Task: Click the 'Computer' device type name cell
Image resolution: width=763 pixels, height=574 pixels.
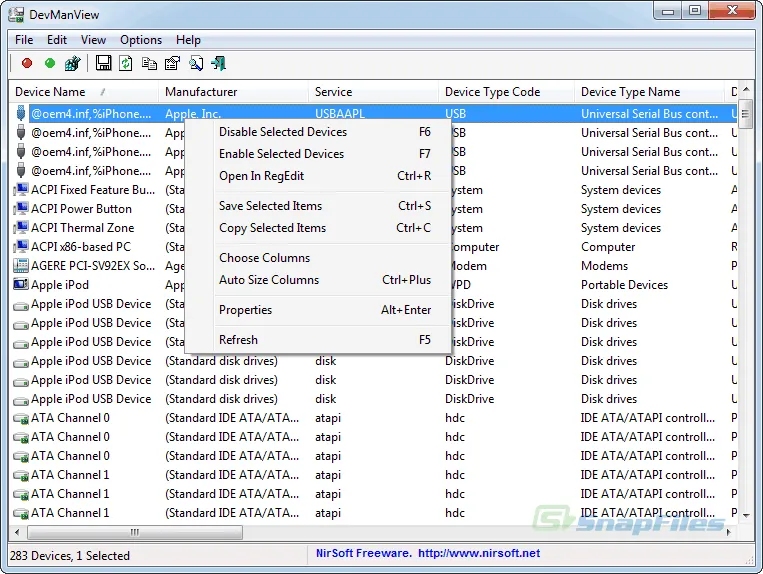Action: tap(608, 247)
